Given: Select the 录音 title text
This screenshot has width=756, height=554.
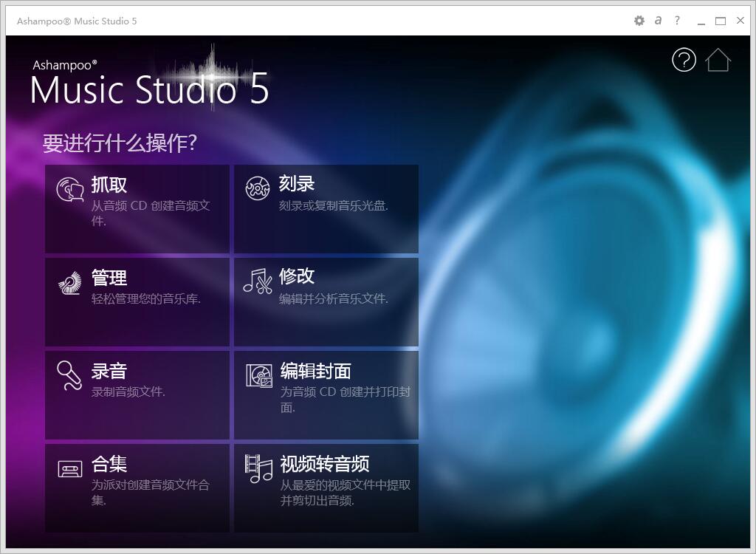Looking at the screenshot, I should [109, 371].
